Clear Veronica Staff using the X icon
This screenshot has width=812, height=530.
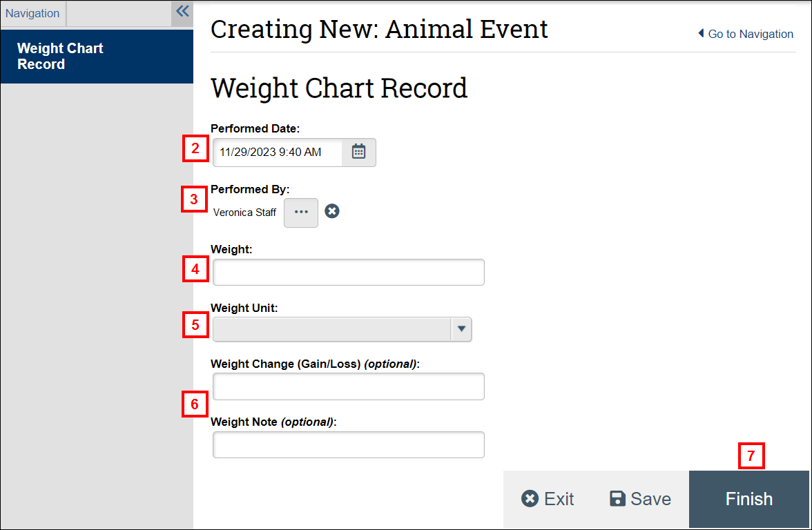(332, 210)
